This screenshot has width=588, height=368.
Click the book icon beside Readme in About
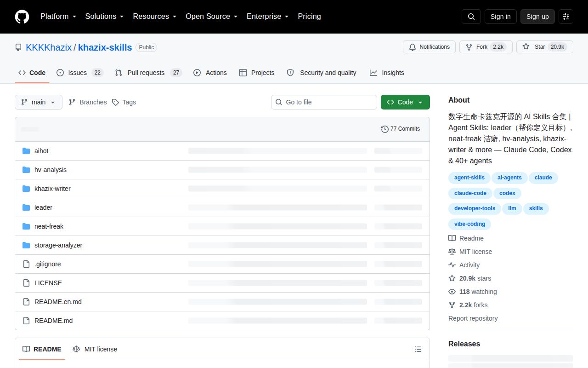(452, 238)
